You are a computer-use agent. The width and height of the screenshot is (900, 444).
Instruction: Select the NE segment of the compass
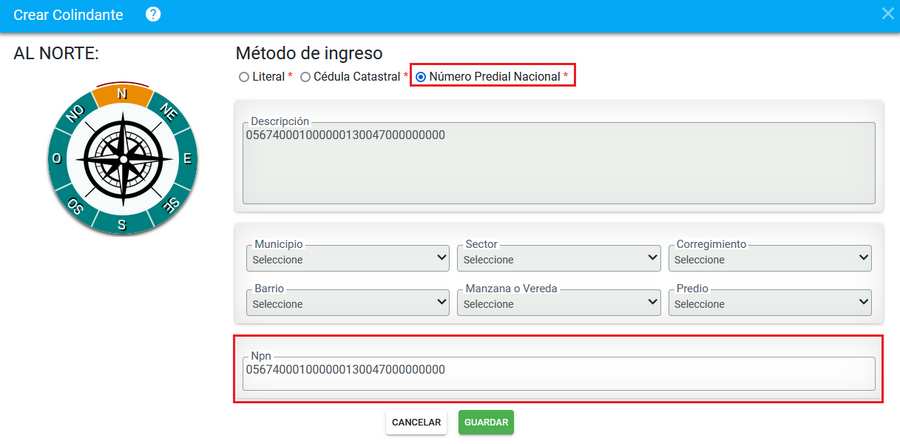[x=167, y=111]
